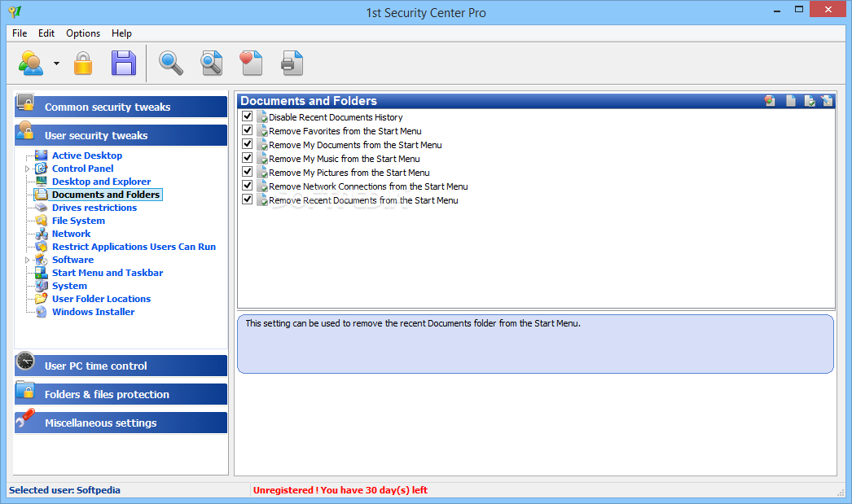
Task: Open Common security tweaks section
Action: click(x=121, y=107)
